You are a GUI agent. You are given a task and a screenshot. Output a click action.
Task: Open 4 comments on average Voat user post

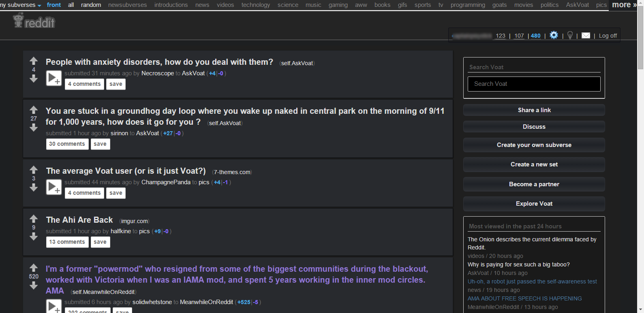click(x=84, y=193)
